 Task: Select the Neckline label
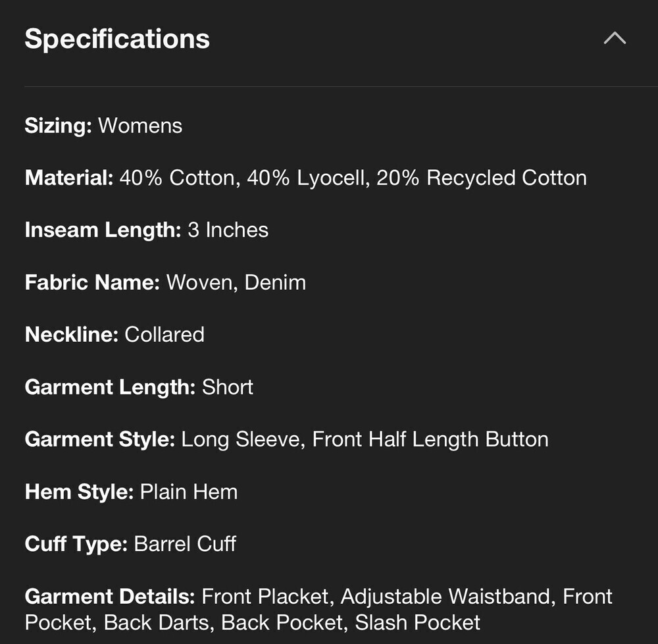[72, 335]
